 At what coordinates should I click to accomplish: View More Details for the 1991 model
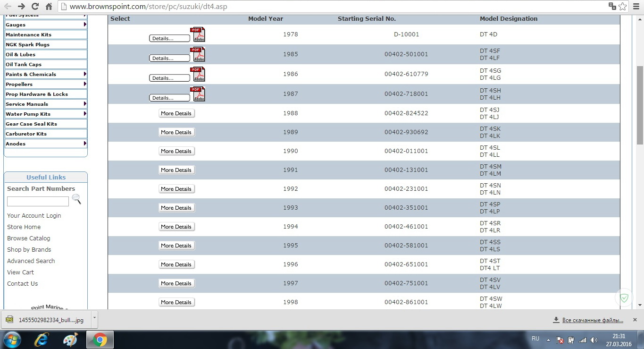tap(176, 170)
